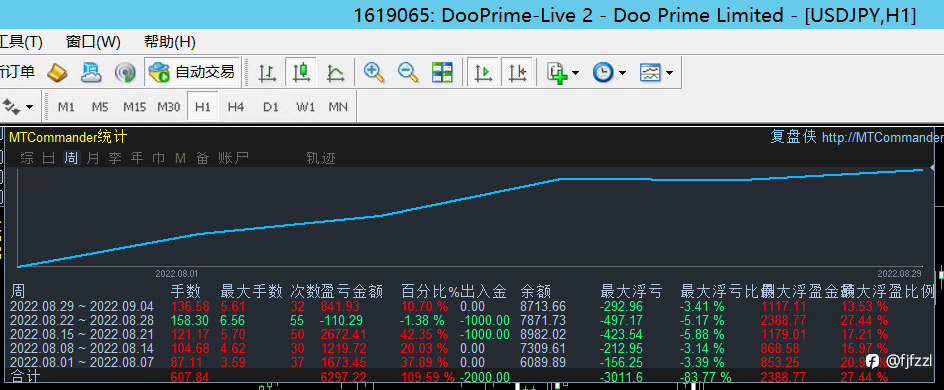Click the 复盘侠 label
944x390 pixels.
click(x=793, y=137)
